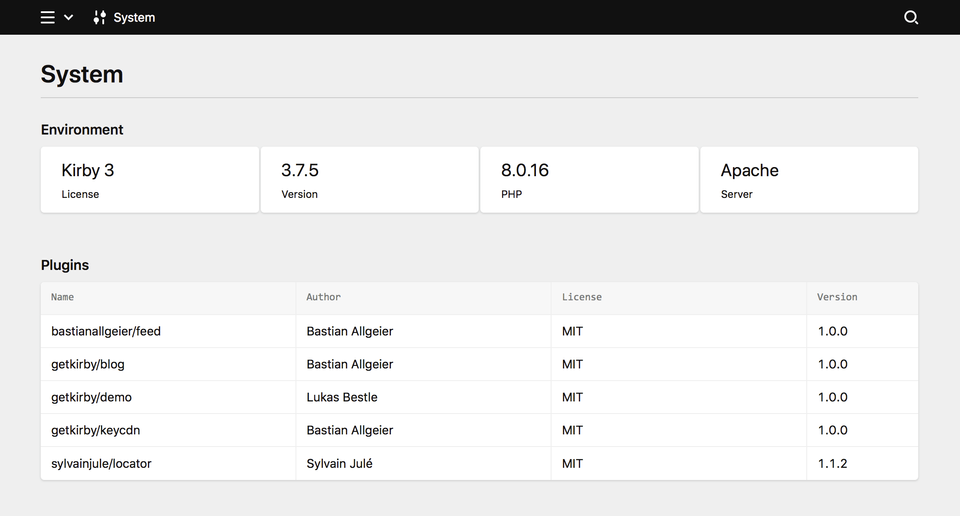Click the Lukas Bestle author cell

(x=424, y=397)
